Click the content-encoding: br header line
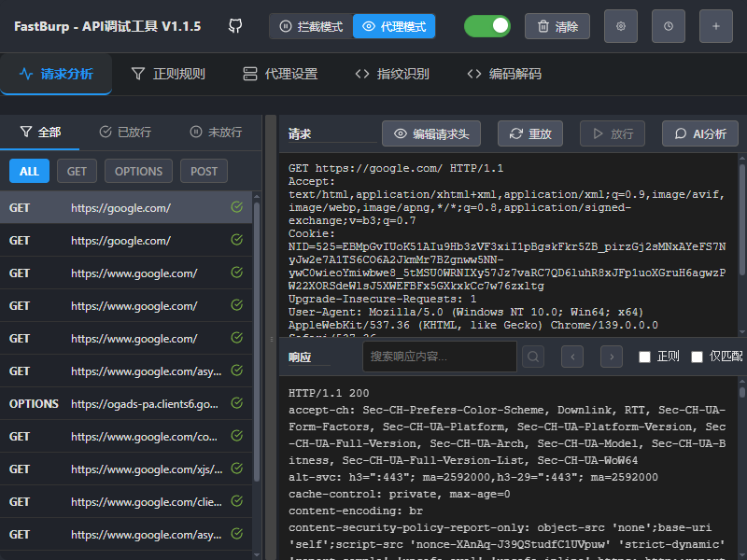This screenshot has width=747, height=560. (x=356, y=511)
